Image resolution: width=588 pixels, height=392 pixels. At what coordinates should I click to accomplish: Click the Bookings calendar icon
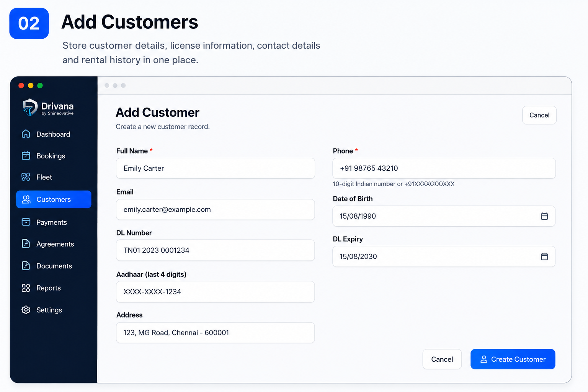[26, 155]
